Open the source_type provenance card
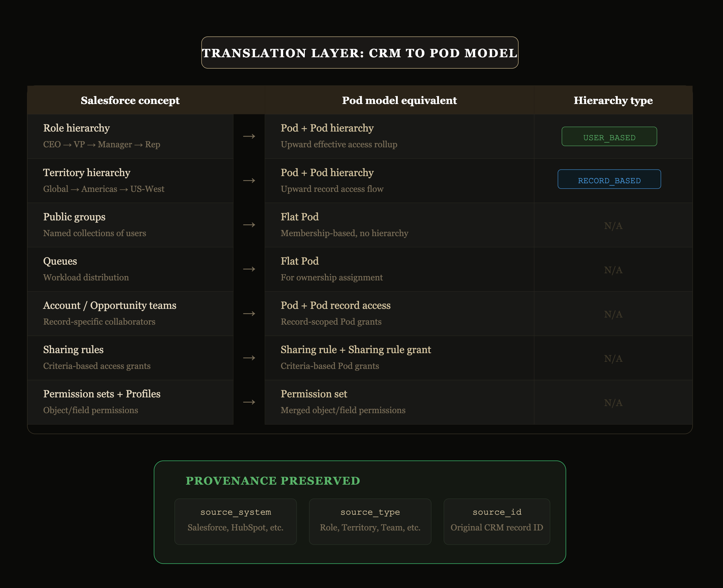Screen dimensions: 723x588 [370, 521]
